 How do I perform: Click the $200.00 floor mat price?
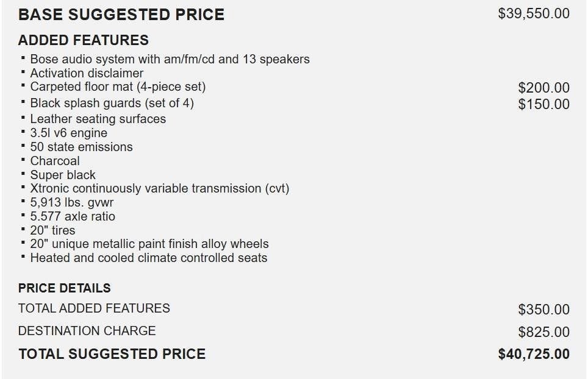[x=543, y=88]
